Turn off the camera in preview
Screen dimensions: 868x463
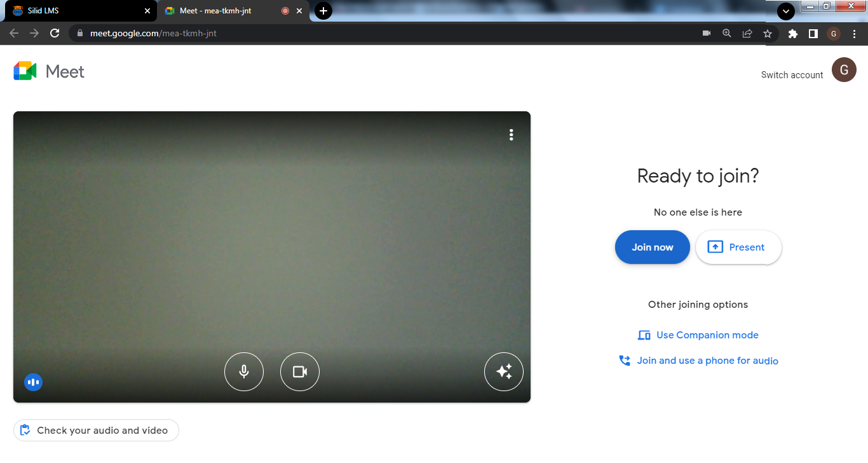300,371
